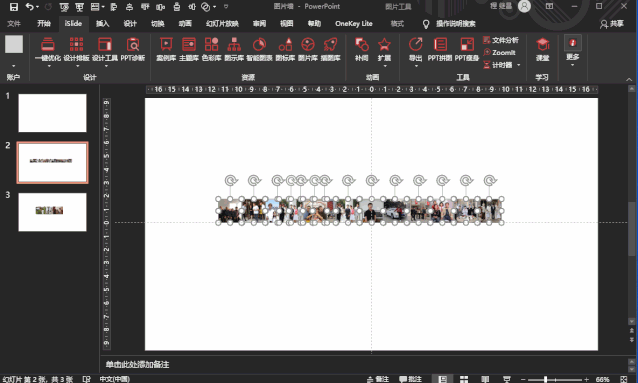This screenshot has width=638, height=383.
Task: Select slide 3 thumbnail
Action: point(52,212)
